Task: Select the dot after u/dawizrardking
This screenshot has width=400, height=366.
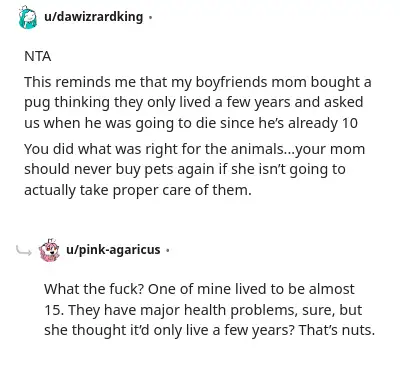Action: click(x=150, y=17)
